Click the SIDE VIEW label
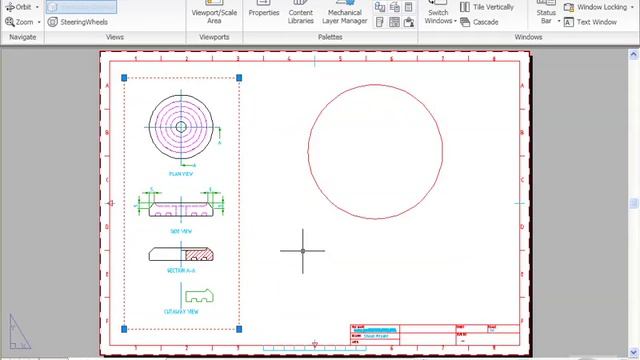Screen dimensions: 640x360 point(181,231)
